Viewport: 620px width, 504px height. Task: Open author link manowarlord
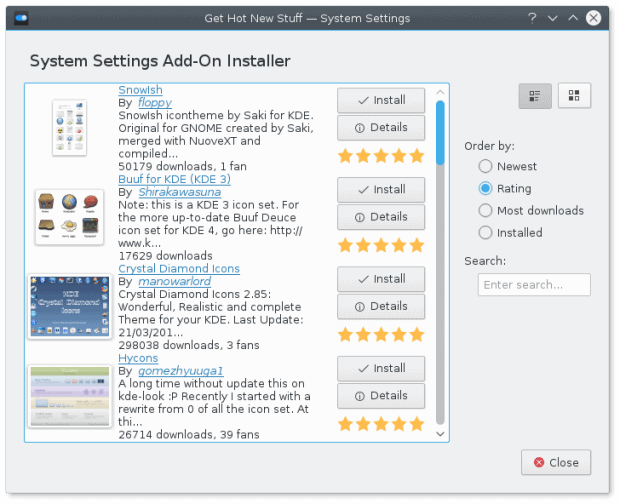(x=174, y=281)
